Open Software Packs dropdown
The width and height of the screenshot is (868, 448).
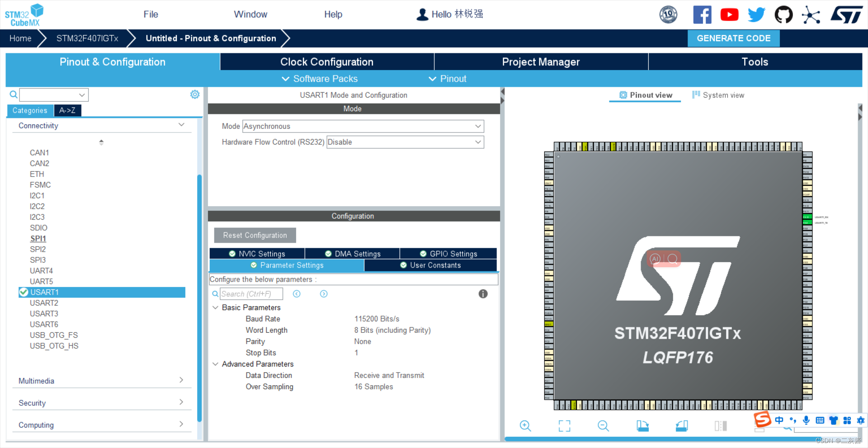(x=320, y=79)
